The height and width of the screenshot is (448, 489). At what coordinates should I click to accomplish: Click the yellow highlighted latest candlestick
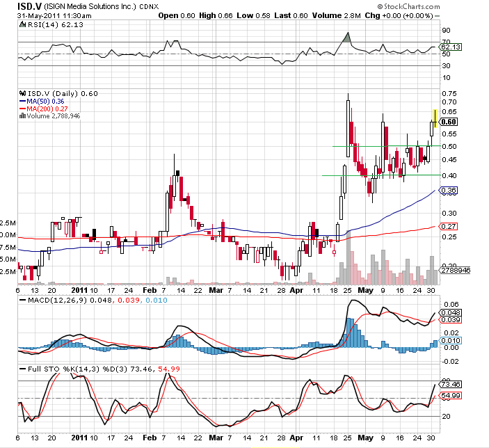pos(435,118)
